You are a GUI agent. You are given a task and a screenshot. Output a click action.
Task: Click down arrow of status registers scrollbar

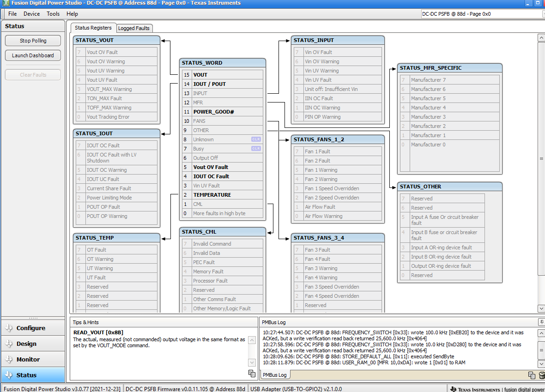tap(541, 308)
